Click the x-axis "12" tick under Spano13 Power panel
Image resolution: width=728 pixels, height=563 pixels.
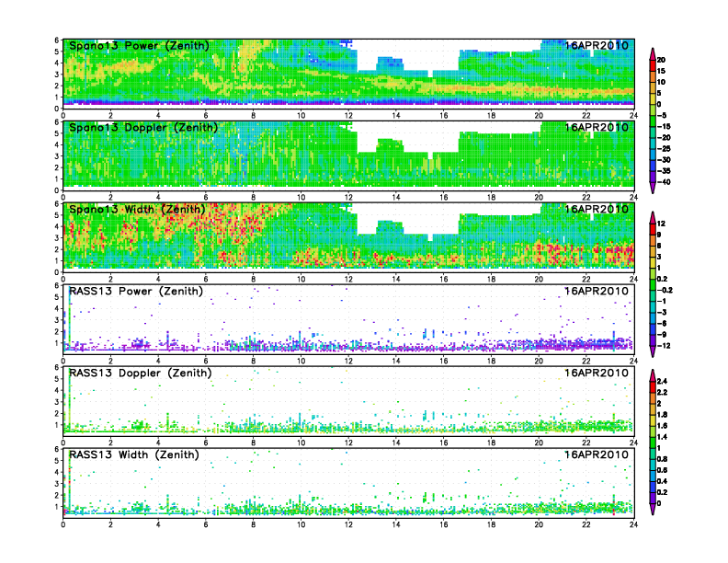(x=348, y=115)
